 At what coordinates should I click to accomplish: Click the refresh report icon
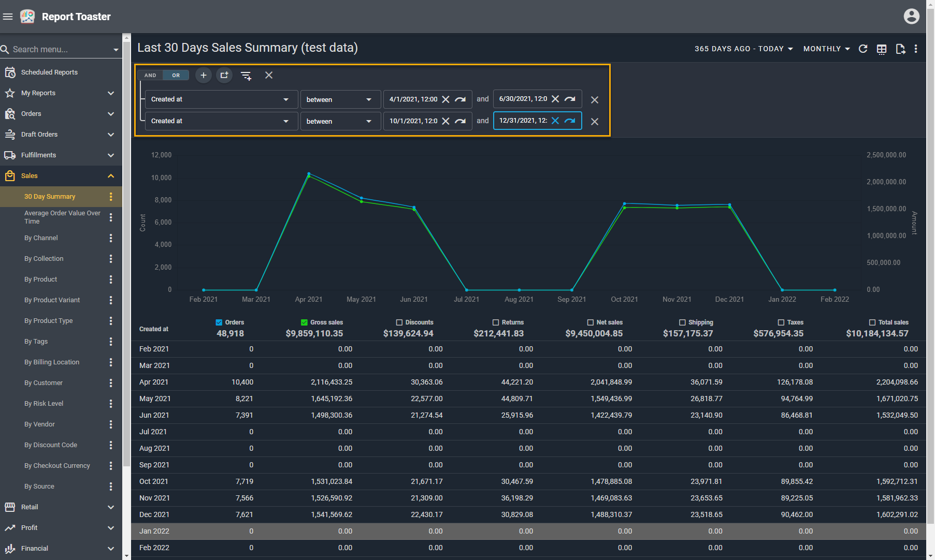pos(863,49)
